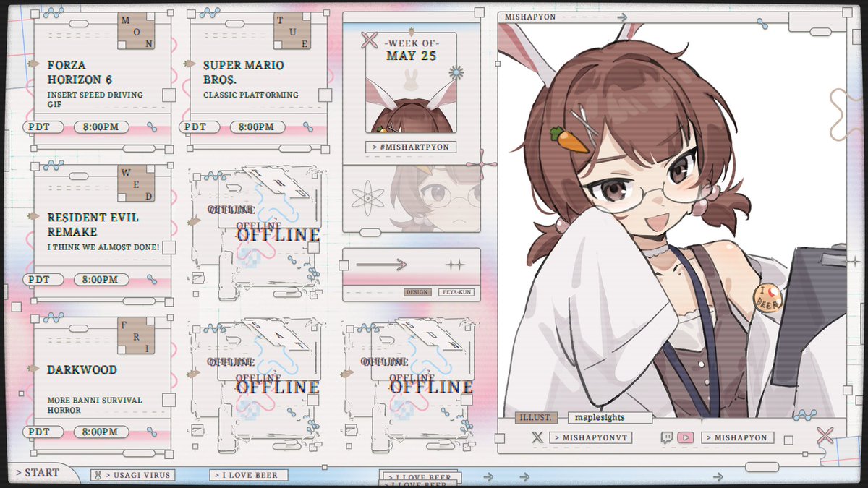Click the ILLUST. label
868x488 pixels.
[537, 417]
